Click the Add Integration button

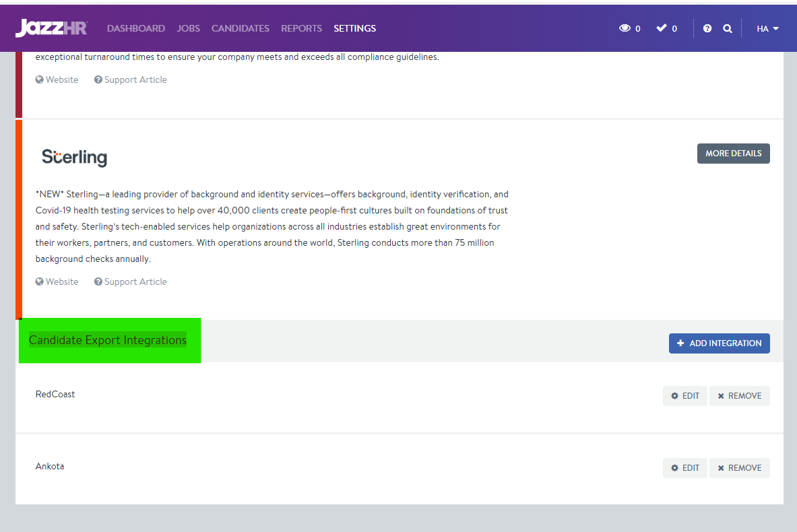[719, 343]
